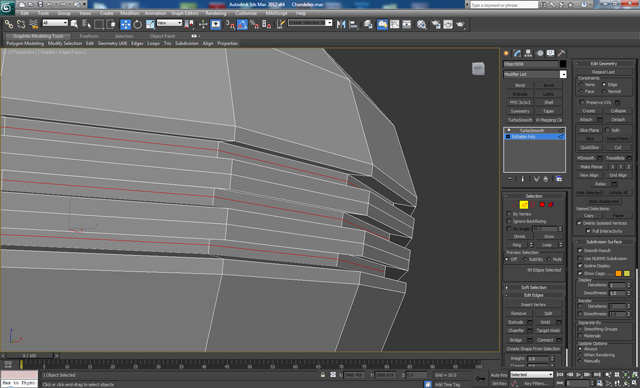Open the Display command panel tab
This screenshot has height=388, width=640.
click(551, 53)
